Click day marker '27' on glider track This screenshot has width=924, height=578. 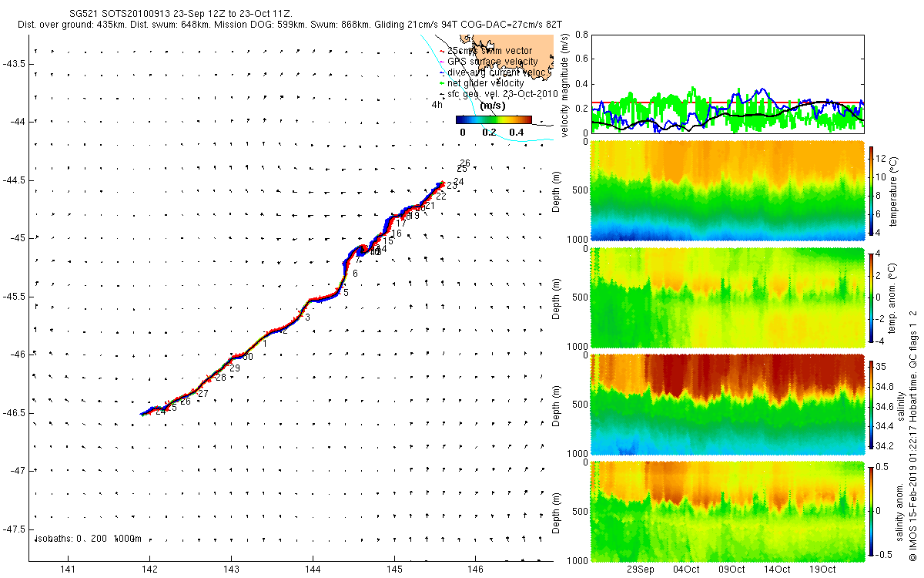pyautogui.click(x=203, y=394)
